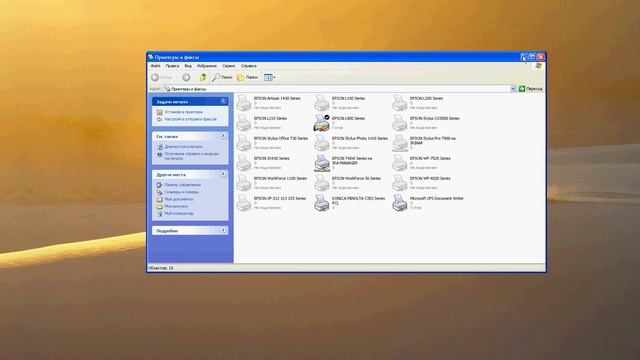This screenshot has height=360, width=640.
Task: Select the EPSON Stylus Photo 1410 Series printer
Action: [351, 143]
